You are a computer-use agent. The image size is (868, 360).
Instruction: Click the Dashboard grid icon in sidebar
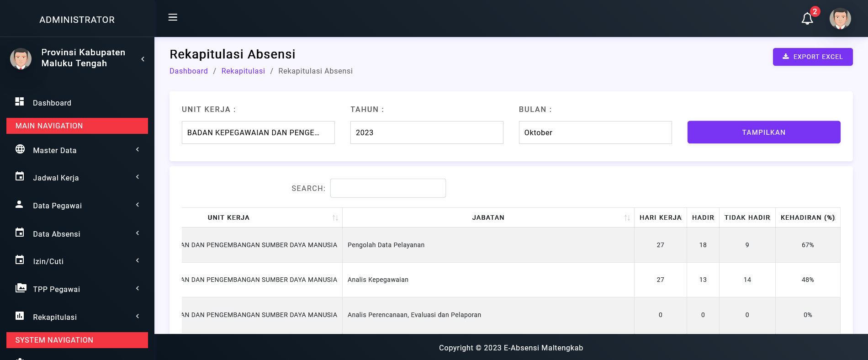(x=20, y=101)
